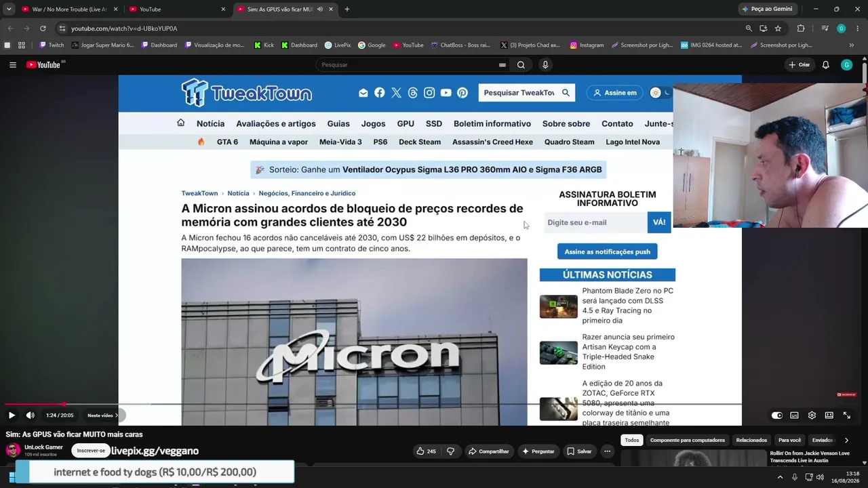868x488 pixels.
Task: Open the ChatBoss bookmark
Action: pyautogui.click(x=460, y=45)
